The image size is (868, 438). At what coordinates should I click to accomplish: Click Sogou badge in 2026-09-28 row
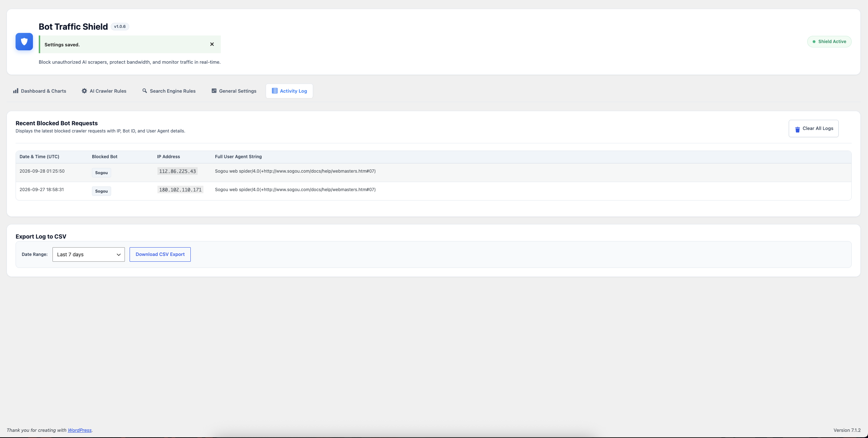(x=101, y=173)
